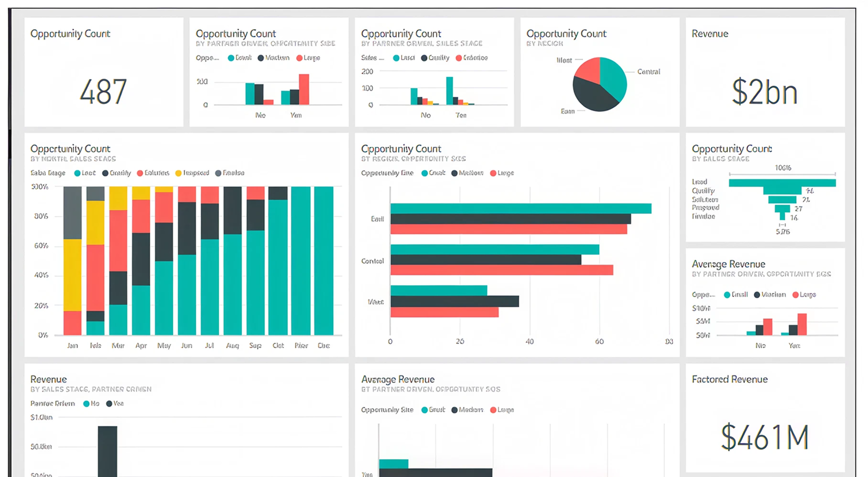
Task: Click the Apr month axis label
Action: 141,346
